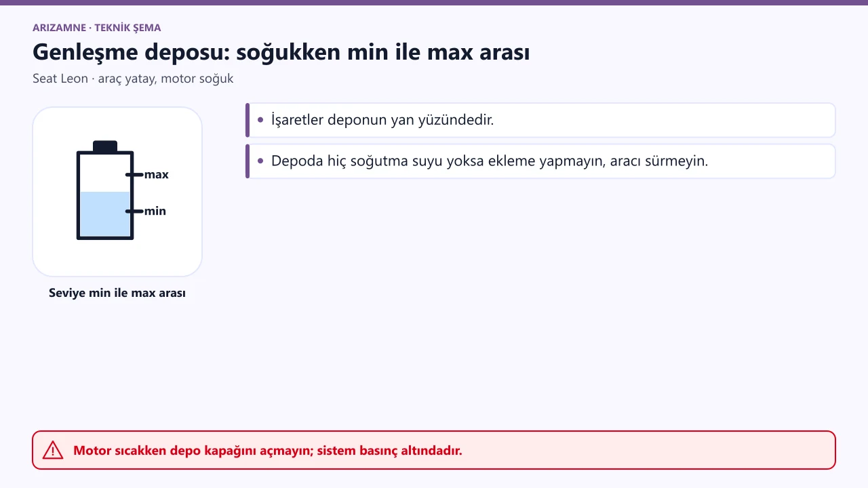Click the warning text 'Motor sıcakken depo kapağını açmayın'
868x488 pixels.
195,450
